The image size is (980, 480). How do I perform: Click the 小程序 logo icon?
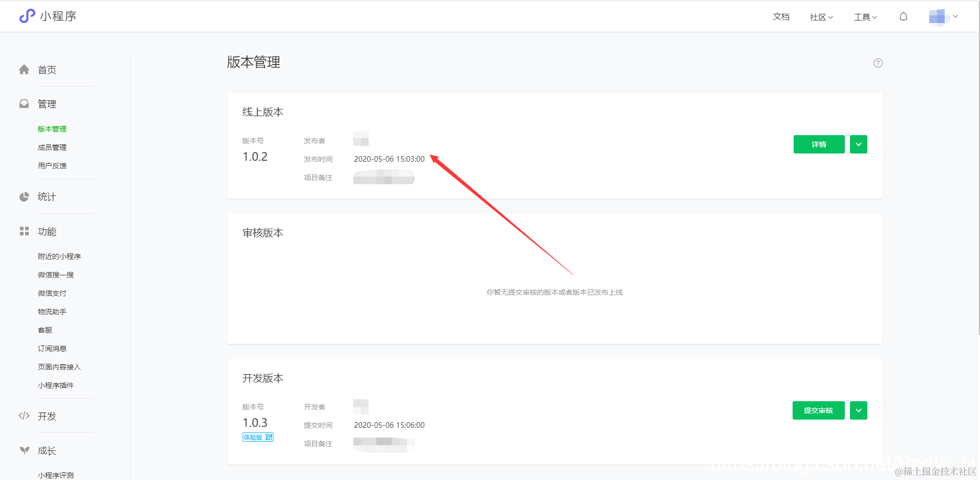pos(27,16)
